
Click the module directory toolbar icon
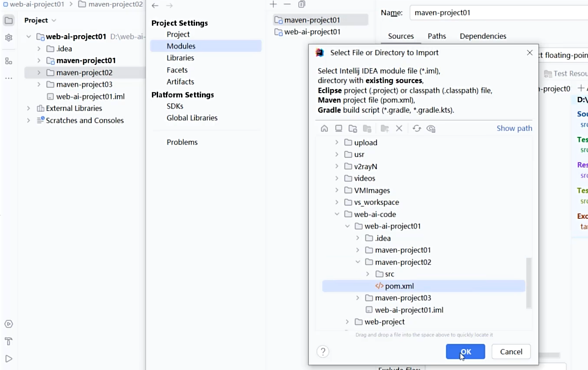pos(367,129)
